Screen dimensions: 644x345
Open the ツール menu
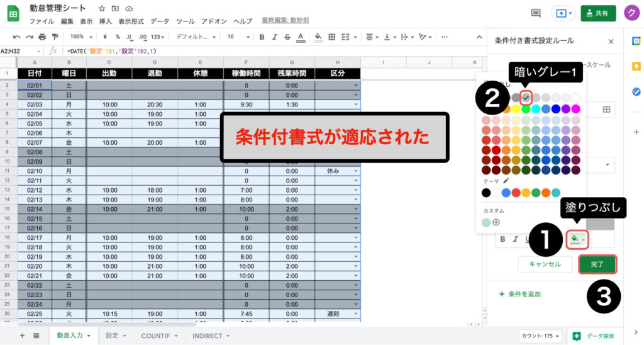[x=186, y=21]
